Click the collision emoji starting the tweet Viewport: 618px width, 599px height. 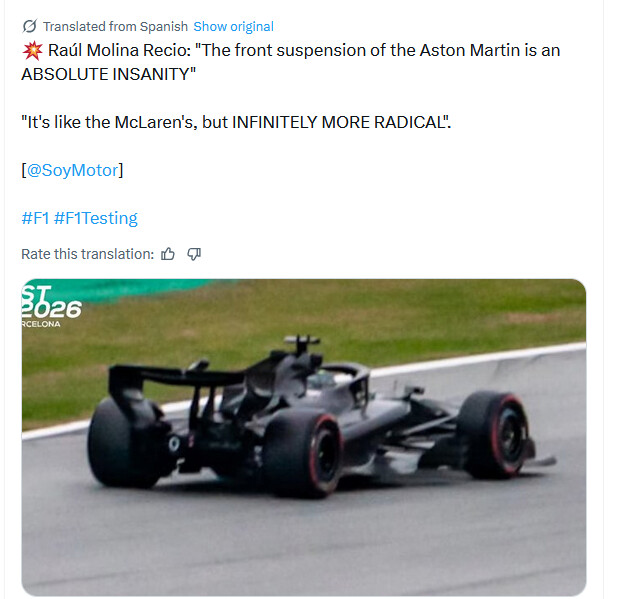pyautogui.click(x=30, y=50)
